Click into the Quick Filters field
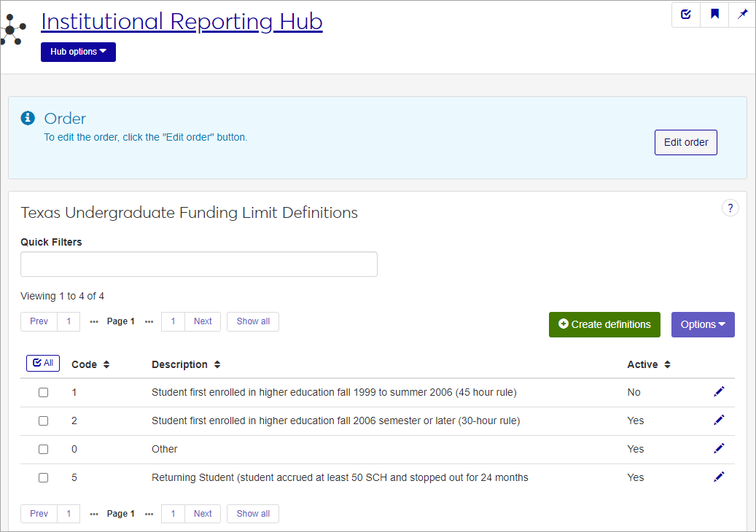The height and width of the screenshot is (532, 756). tap(199, 265)
